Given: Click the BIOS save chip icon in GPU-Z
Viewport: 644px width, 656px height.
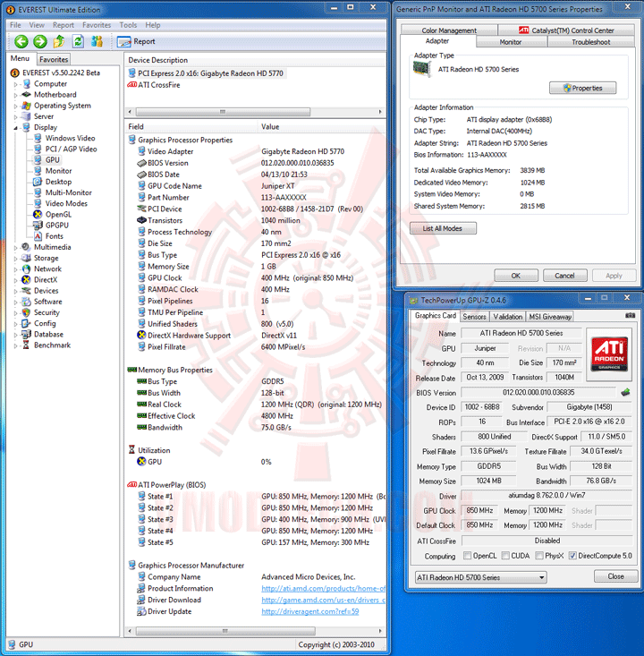Looking at the screenshot, I should pos(625,392).
